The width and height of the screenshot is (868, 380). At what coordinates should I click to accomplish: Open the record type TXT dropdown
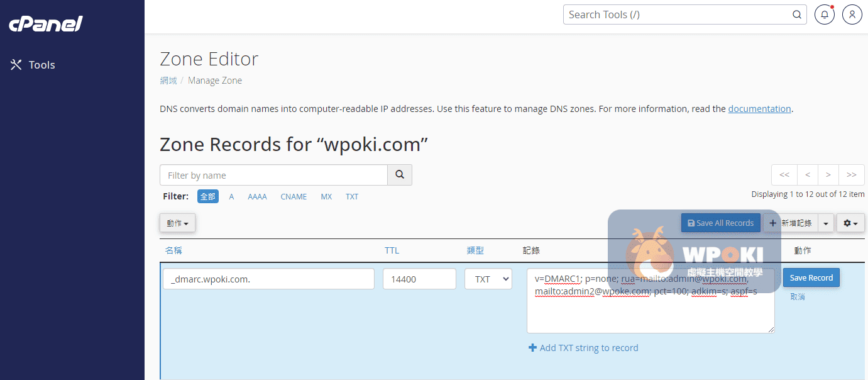point(488,279)
